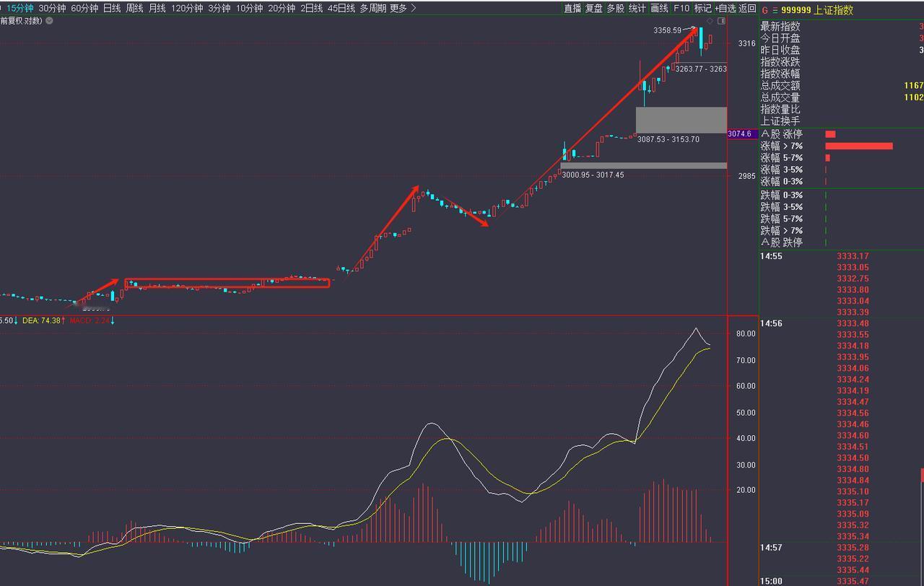Click the red G icon beside 999999

coord(764,11)
